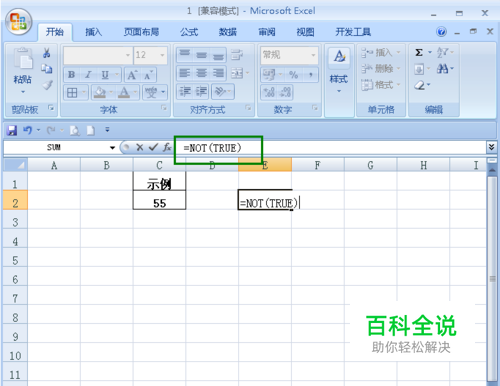
Task: Click 删除 cells button
Action: pyautogui.click(x=380, y=69)
